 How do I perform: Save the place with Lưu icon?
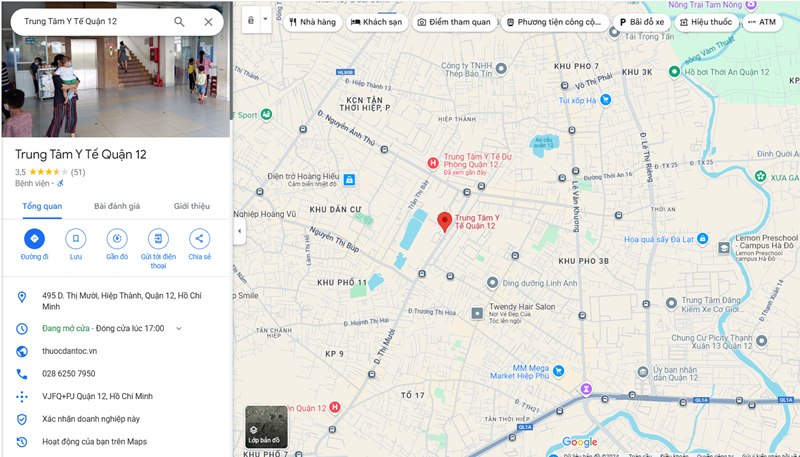tap(75, 238)
